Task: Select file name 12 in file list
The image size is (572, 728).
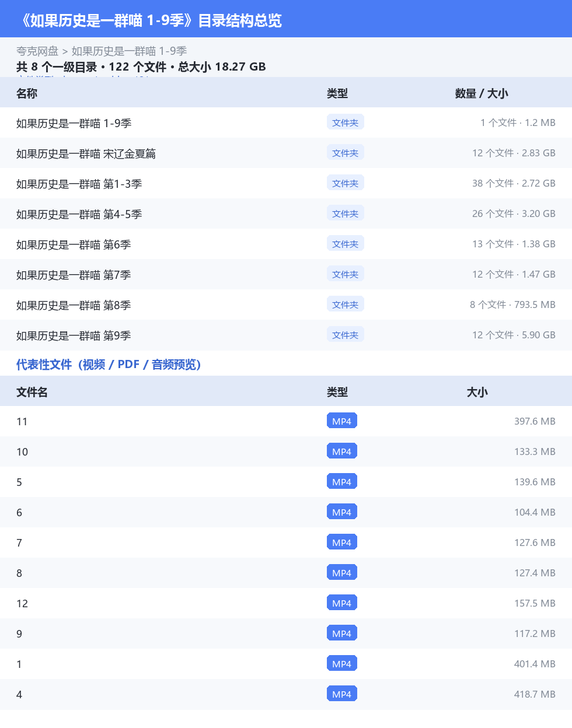Action: tap(22, 604)
